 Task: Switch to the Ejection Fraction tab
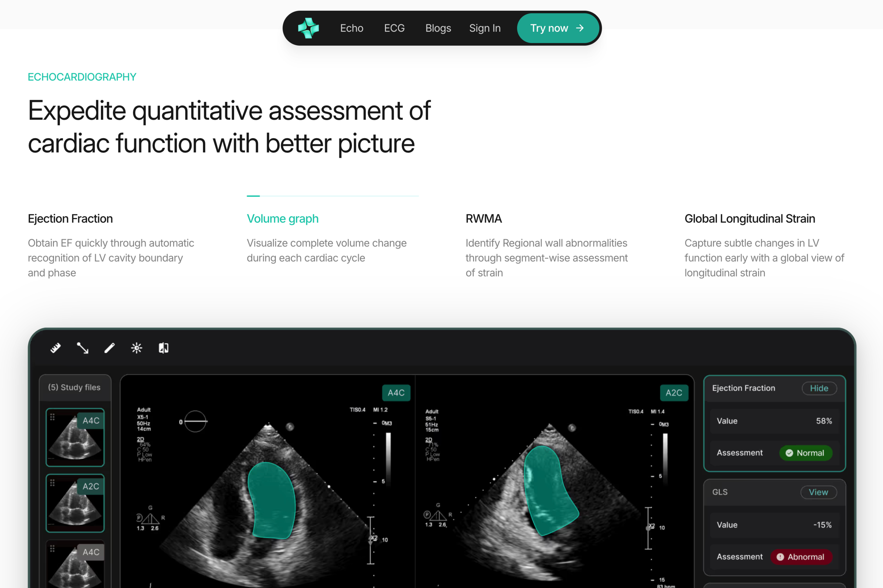[70, 219]
